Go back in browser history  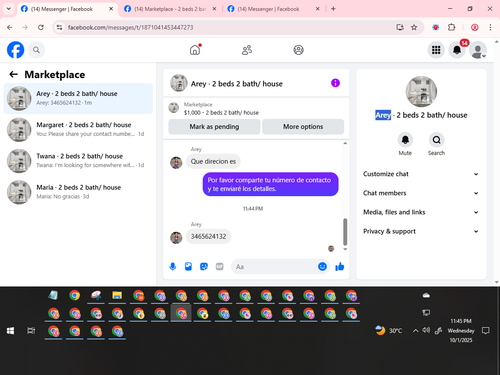10,27
